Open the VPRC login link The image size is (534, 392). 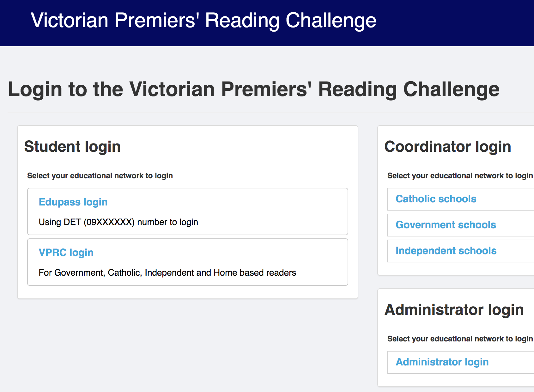(x=66, y=253)
